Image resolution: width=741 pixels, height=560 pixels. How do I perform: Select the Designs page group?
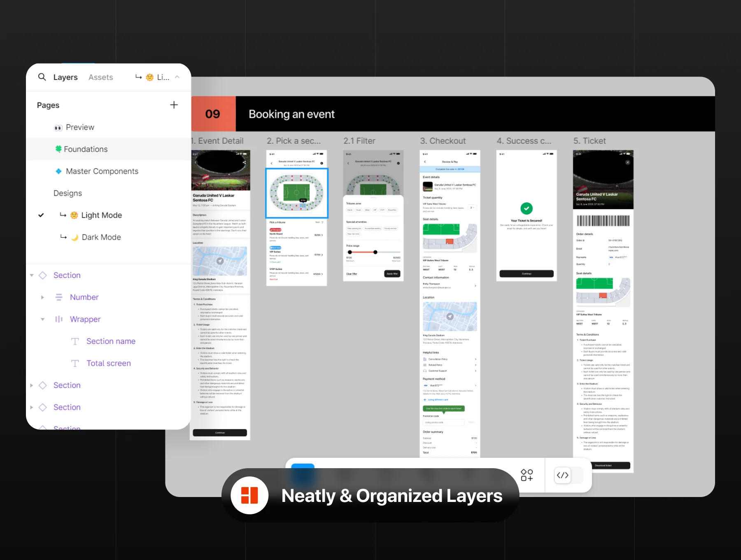point(68,193)
